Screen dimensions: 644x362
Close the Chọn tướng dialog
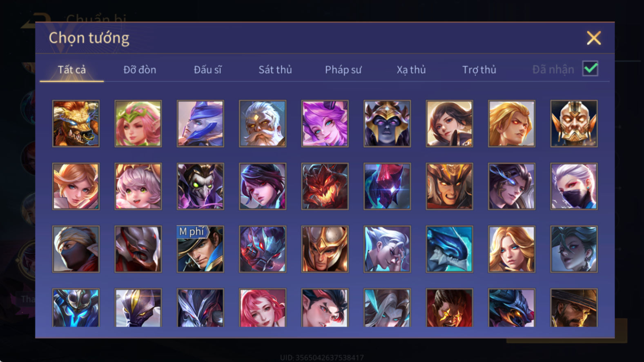tap(593, 38)
